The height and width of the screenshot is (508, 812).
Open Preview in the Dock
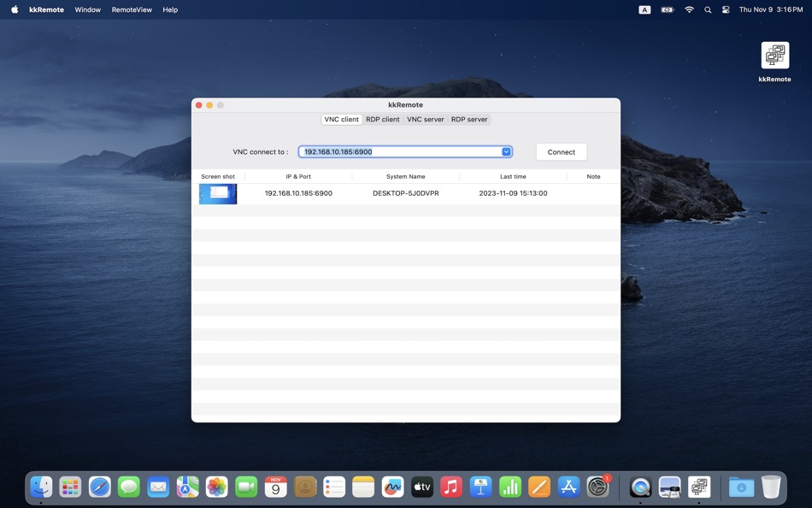point(669,487)
